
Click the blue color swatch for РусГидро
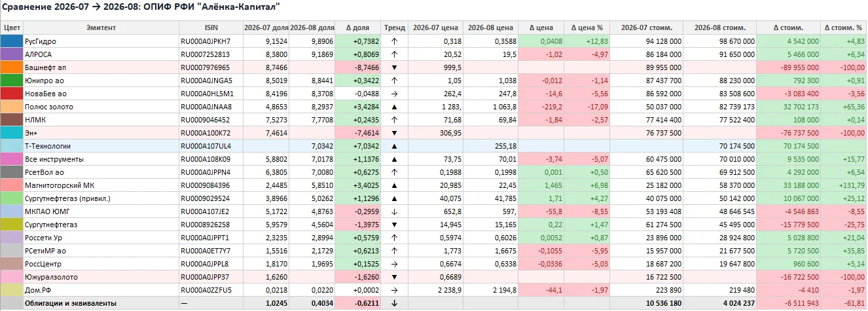12,41
